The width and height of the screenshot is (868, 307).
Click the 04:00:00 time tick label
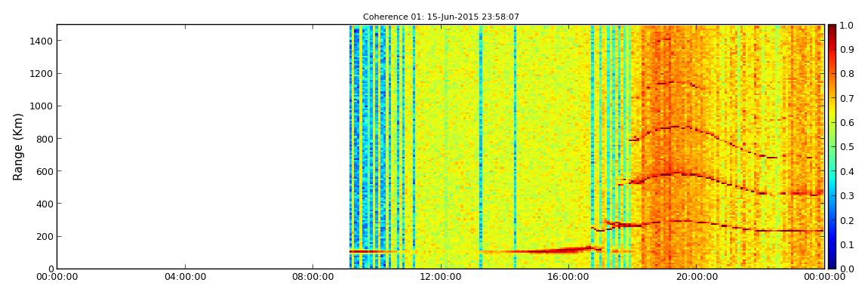185,277
